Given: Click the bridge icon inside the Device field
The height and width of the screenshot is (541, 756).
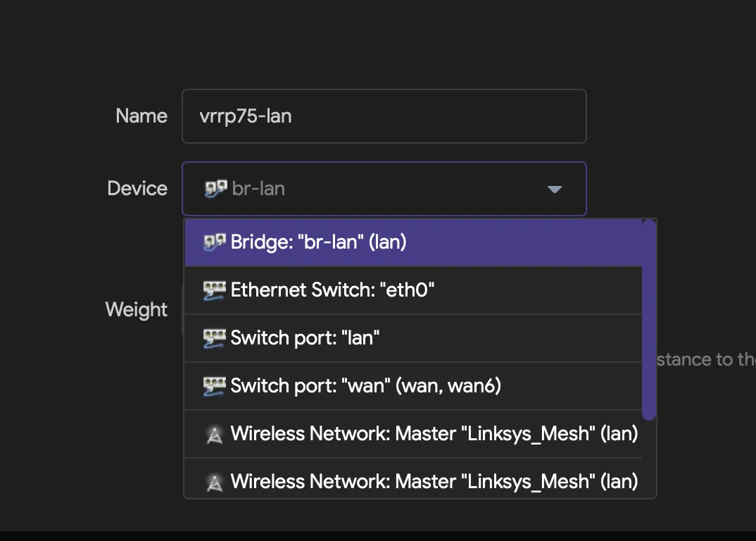Looking at the screenshot, I should [x=215, y=189].
